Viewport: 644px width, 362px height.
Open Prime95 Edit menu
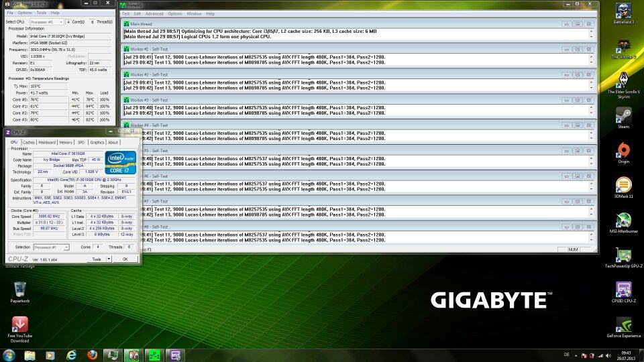point(137,13)
